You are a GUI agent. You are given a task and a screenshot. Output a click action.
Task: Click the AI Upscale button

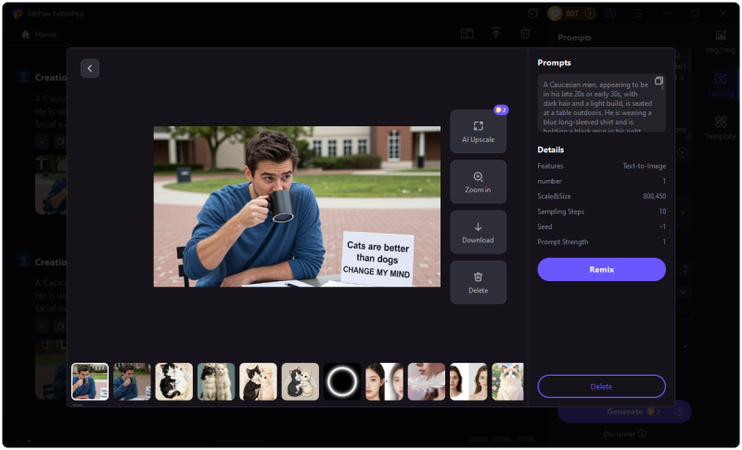[478, 131]
